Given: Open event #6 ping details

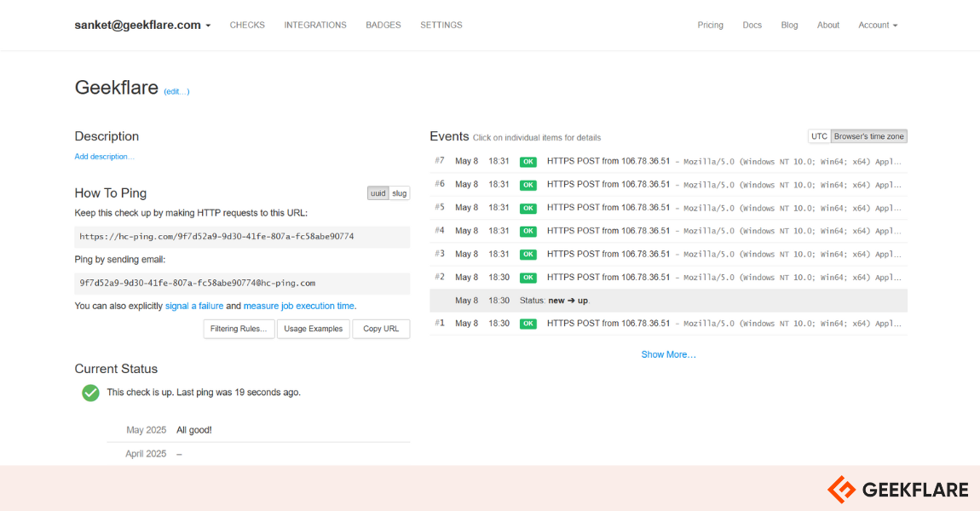Looking at the screenshot, I should pyautogui.click(x=668, y=184).
